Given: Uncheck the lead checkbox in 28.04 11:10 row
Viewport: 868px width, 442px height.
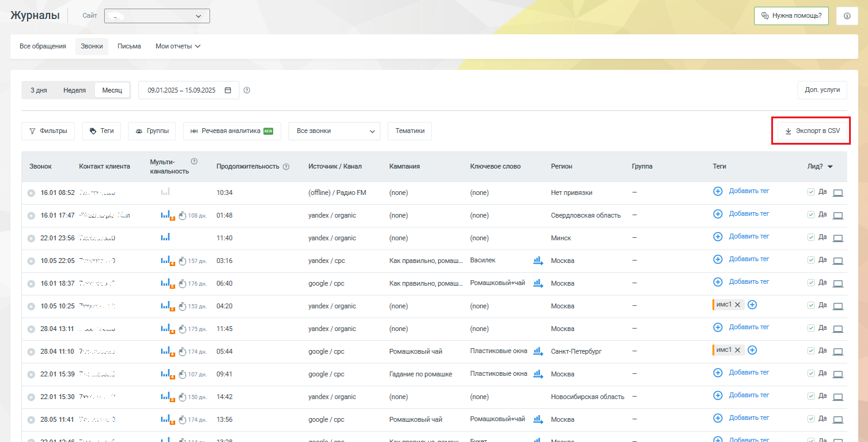Looking at the screenshot, I should [811, 351].
